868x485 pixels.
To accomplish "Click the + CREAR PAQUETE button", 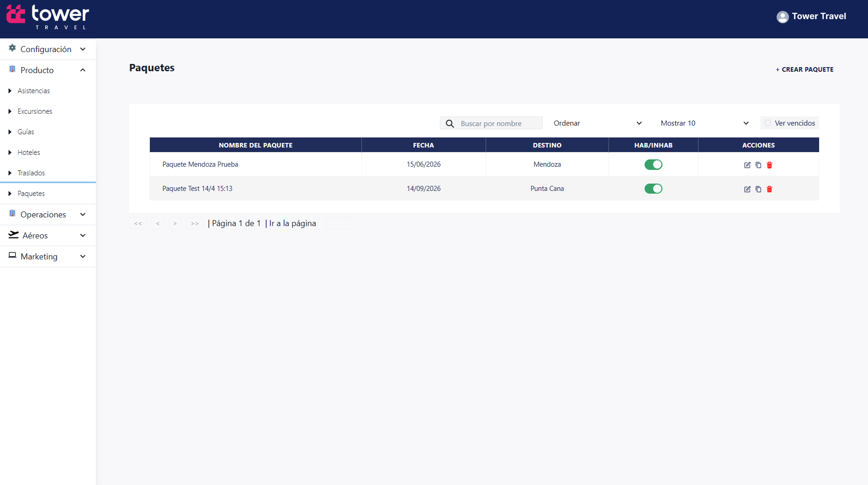I will point(804,69).
